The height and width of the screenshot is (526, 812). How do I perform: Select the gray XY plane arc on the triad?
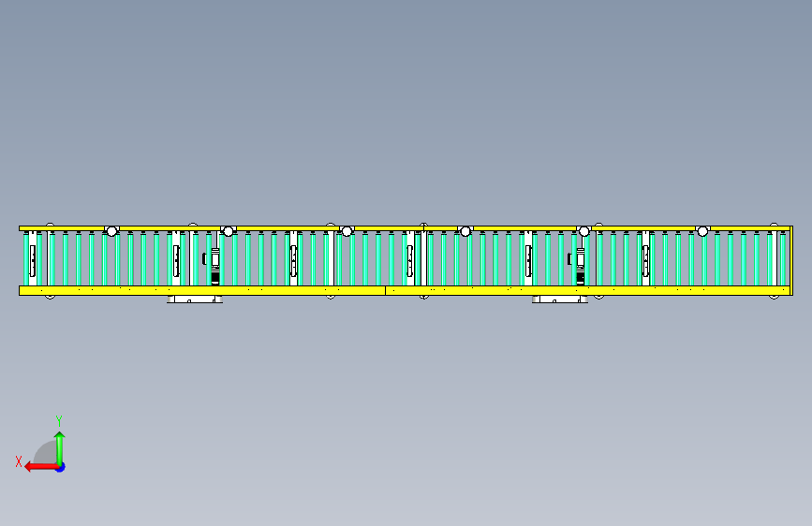pos(46,452)
